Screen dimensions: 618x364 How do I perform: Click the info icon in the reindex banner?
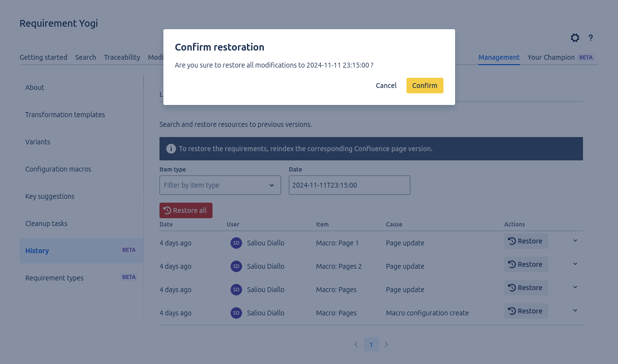click(x=171, y=149)
